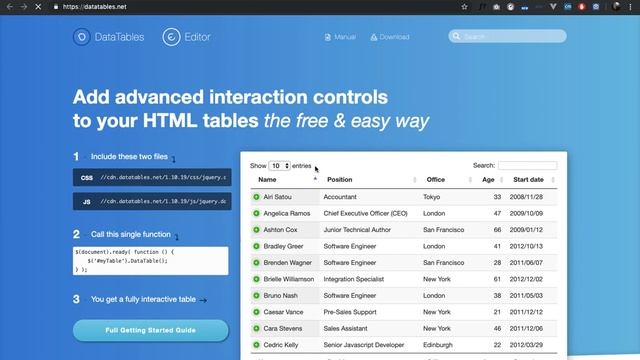640x360 pixels.
Task: Open the Manual link
Action: [x=340, y=37]
